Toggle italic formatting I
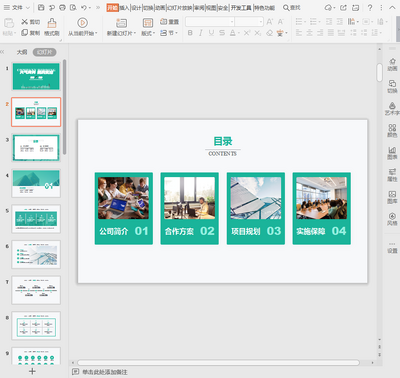 [201, 33]
